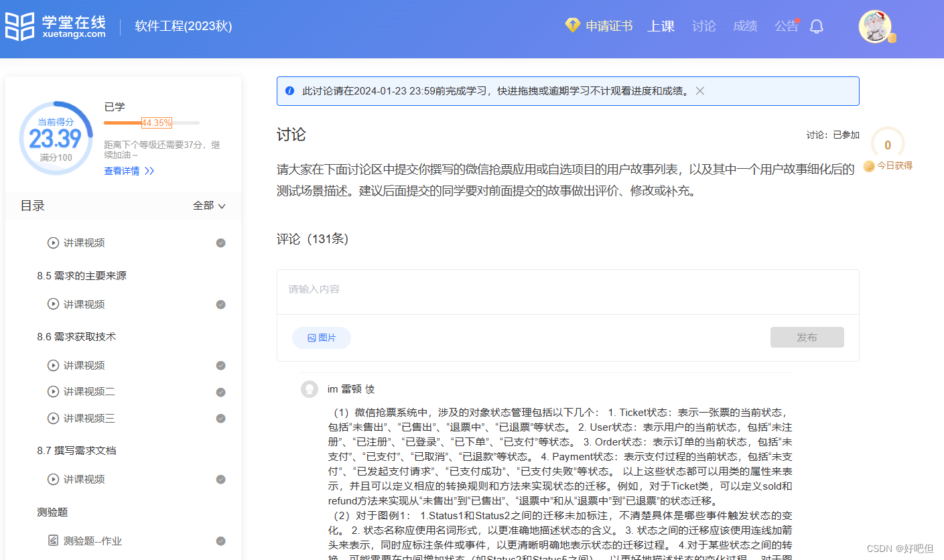Image resolution: width=944 pixels, height=560 pixels.
Task: Open the 查看详情 link
Action: pyautogui.click(x=122, y=171)
